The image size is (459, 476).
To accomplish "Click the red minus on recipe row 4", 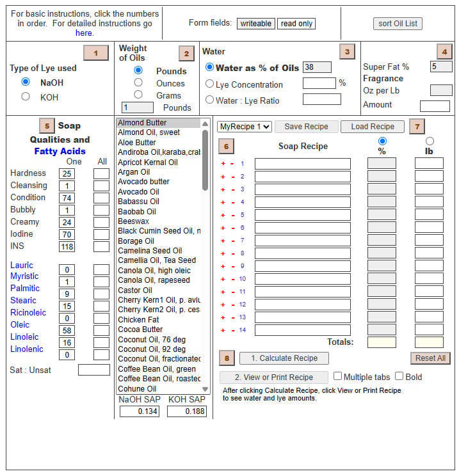I will click(x=233, y=202).
